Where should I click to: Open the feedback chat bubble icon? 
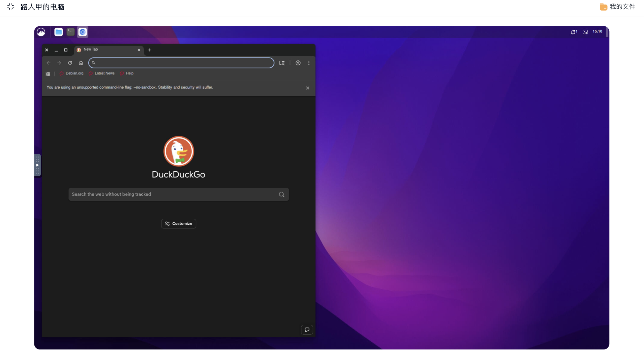pyautogui.click(x=307, y=330)
